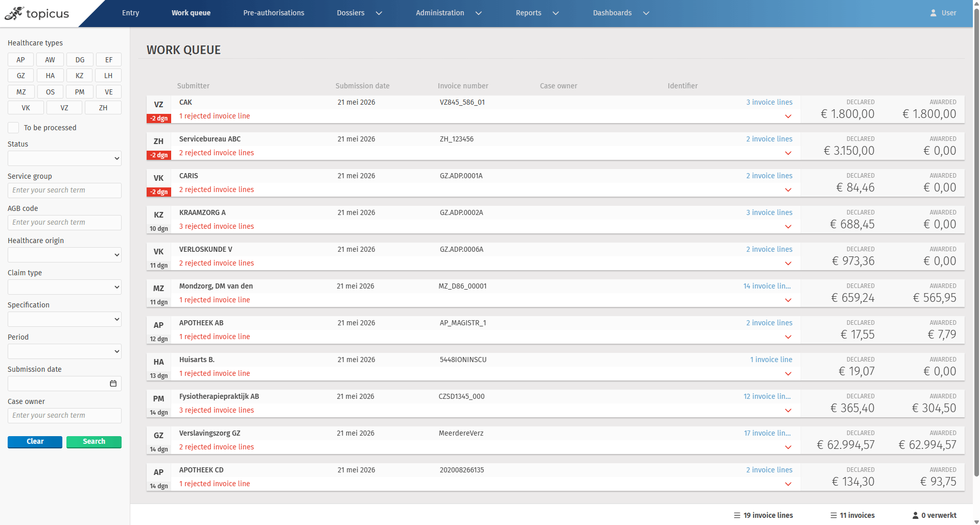Click the Clear button
Screen dimensions: 980x525
tap(35, 442)
